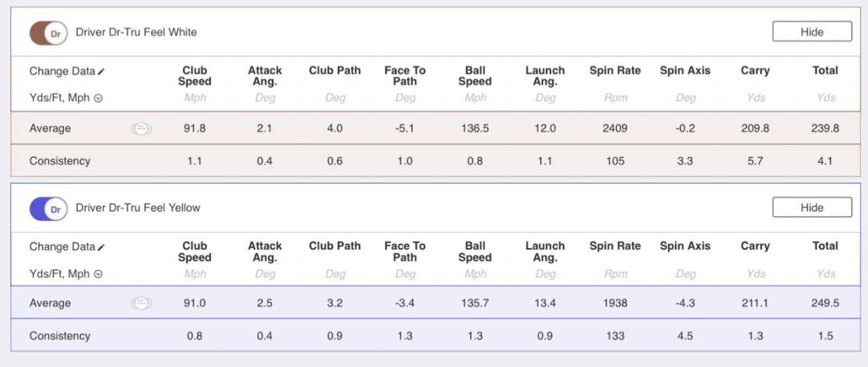Click Change Data label in Yellow panel
868x367 pixels.
(62, 246)
